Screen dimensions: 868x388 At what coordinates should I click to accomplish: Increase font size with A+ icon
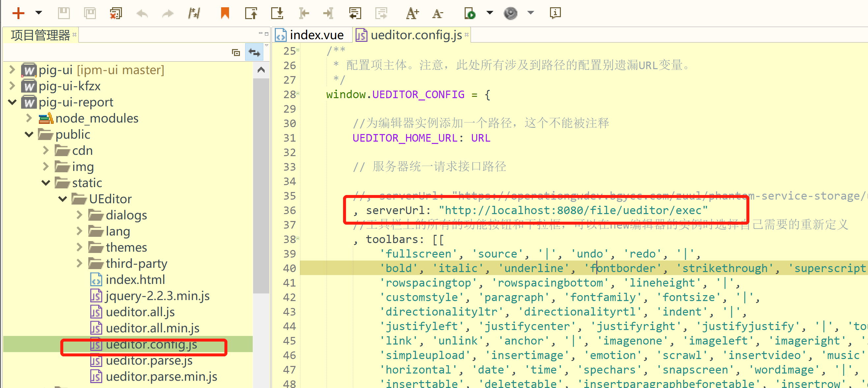pyautogui.click(x=412, y=14)
